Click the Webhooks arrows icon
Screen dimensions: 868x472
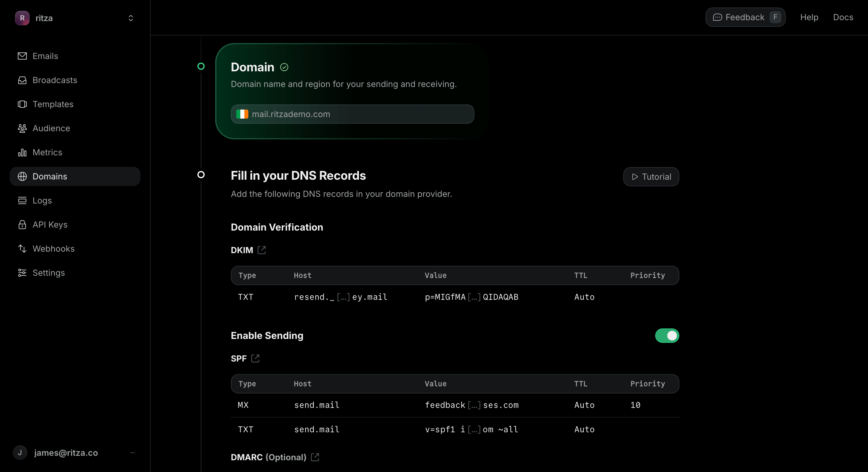tap(22, 249)
